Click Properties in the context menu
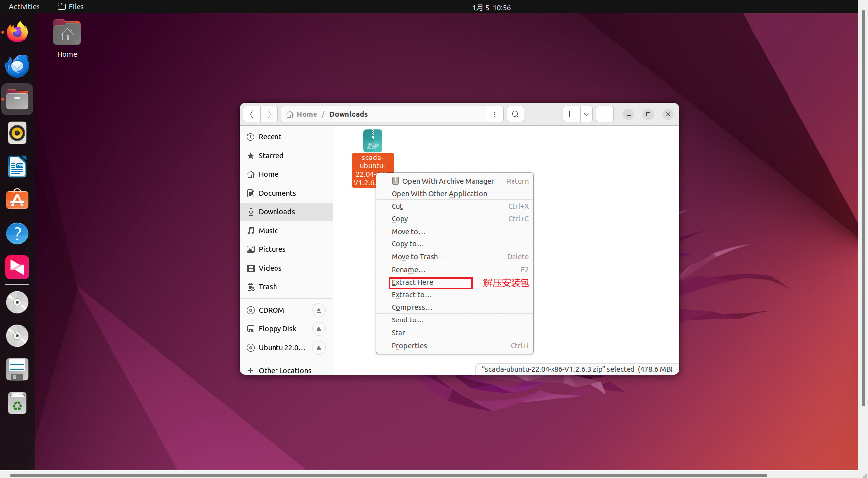This screenshot has height=478, width=868. point(409,346)
